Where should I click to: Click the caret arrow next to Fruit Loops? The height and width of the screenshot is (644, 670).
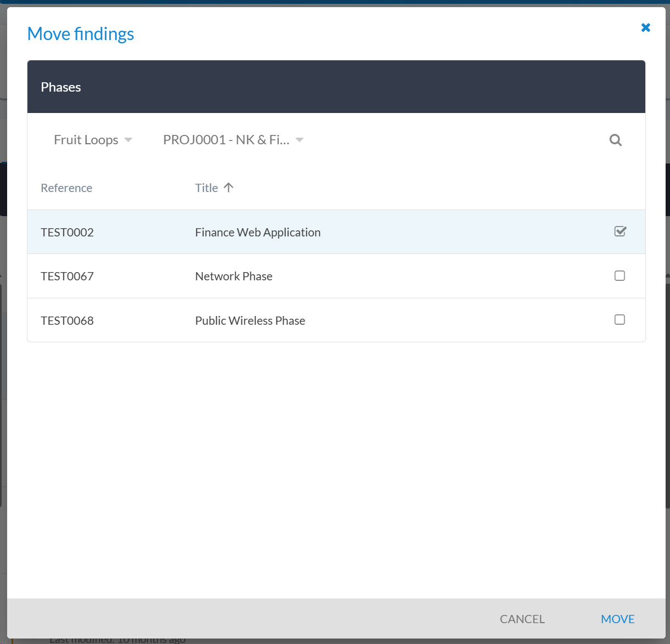[128, 140]
